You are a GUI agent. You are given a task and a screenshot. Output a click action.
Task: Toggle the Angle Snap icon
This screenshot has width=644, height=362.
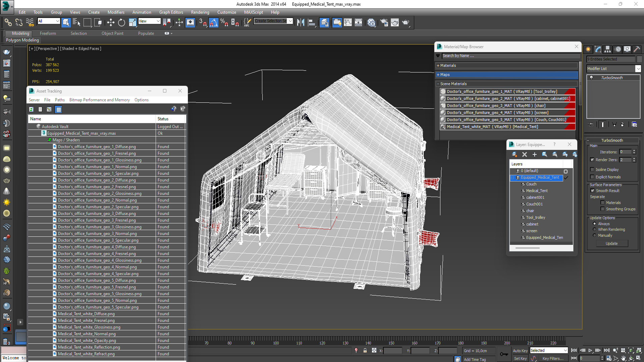pos(214,22)
